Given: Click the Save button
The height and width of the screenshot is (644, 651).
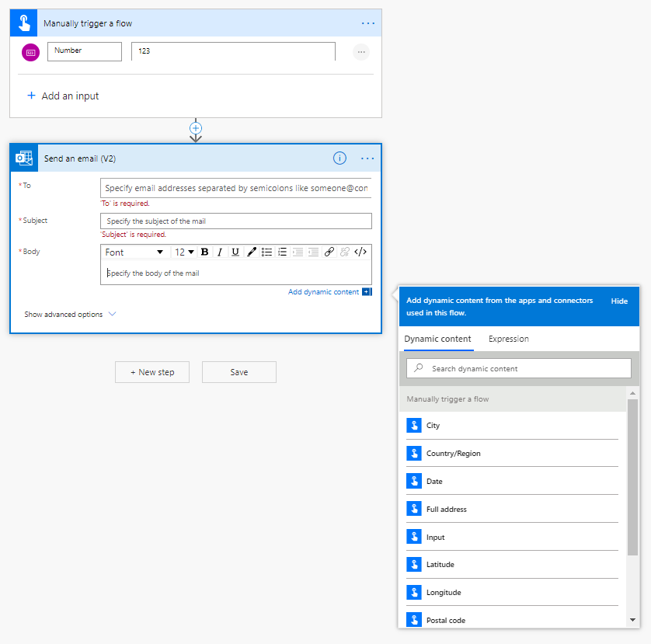Looking at the screenshot, I should 238,372.
